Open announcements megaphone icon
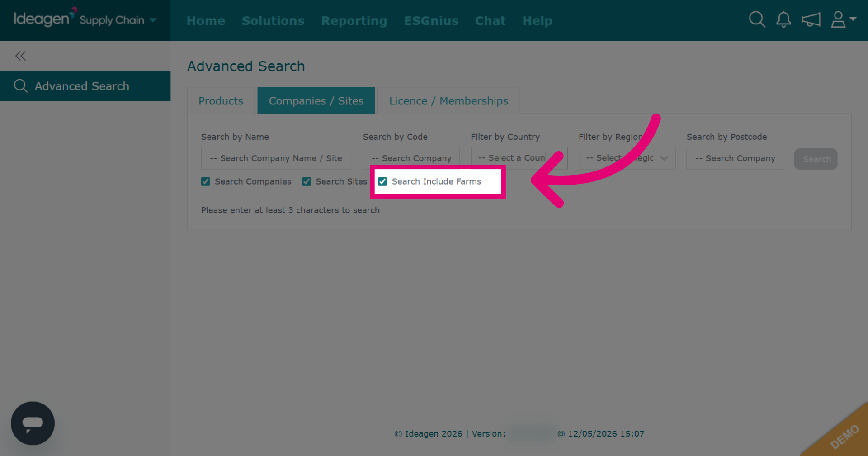This screenshot has height=456, width=868. point(811,20)
